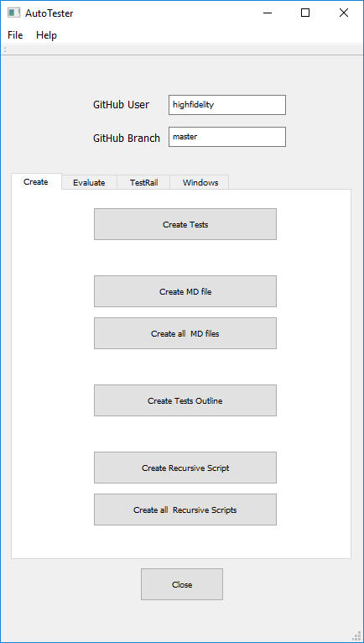Click the toolbar grip handle below the menu bar

[5, 50]
